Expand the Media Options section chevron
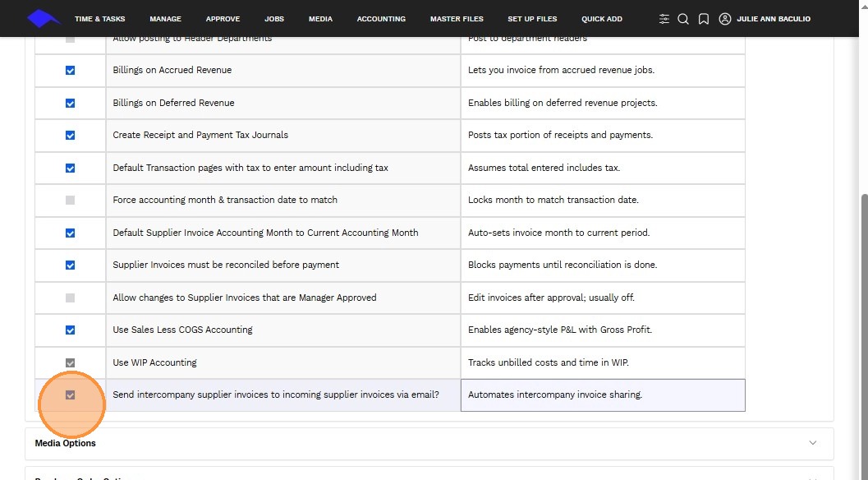The width and height of the screenshot is (868, 480). (x=813, y=443)
